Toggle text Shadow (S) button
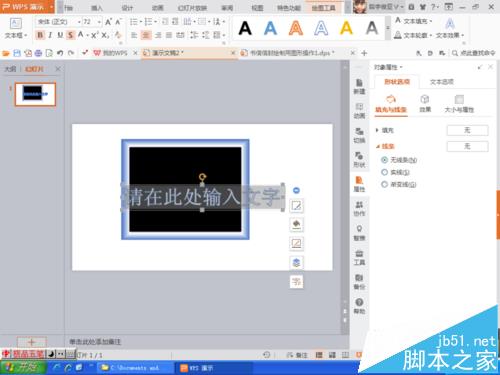This screenshot has height=375, width=500. click(x=70, y=35)
